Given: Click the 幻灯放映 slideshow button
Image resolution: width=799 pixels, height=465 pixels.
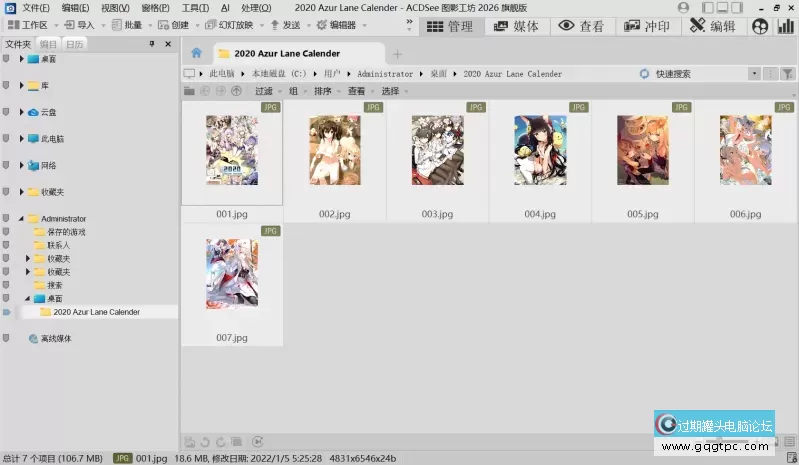Looking at the screenshot, I should (229, 24).
